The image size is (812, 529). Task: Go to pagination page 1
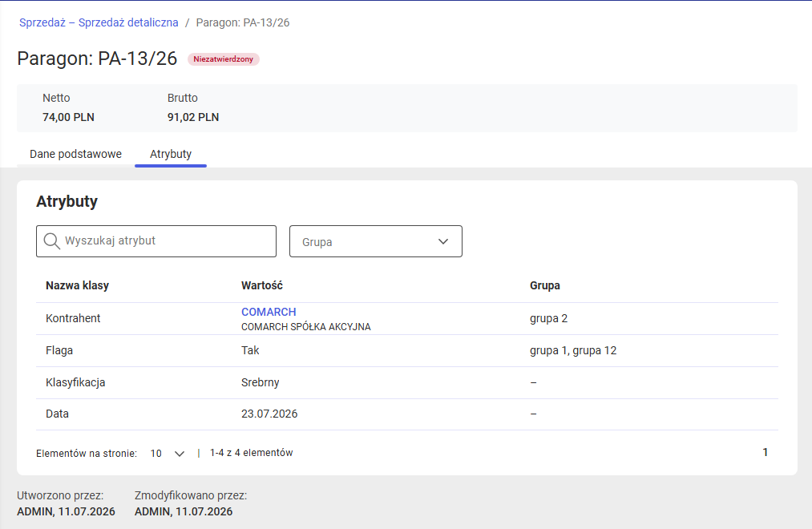click(x=765, y=452)
